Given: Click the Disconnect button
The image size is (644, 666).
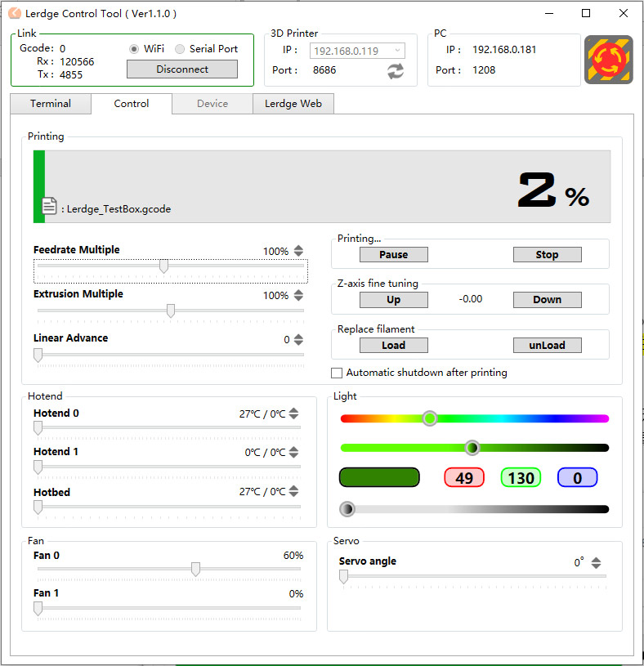Looking at the screenshot, I should [182, 69].
